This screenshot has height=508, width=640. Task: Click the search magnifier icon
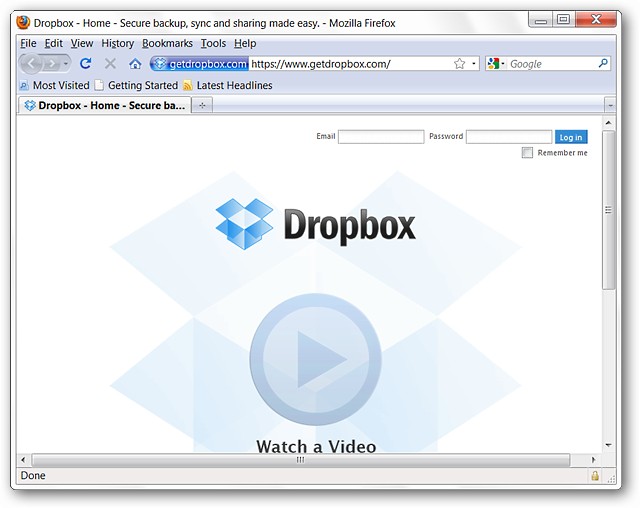(x=603, y=63)
